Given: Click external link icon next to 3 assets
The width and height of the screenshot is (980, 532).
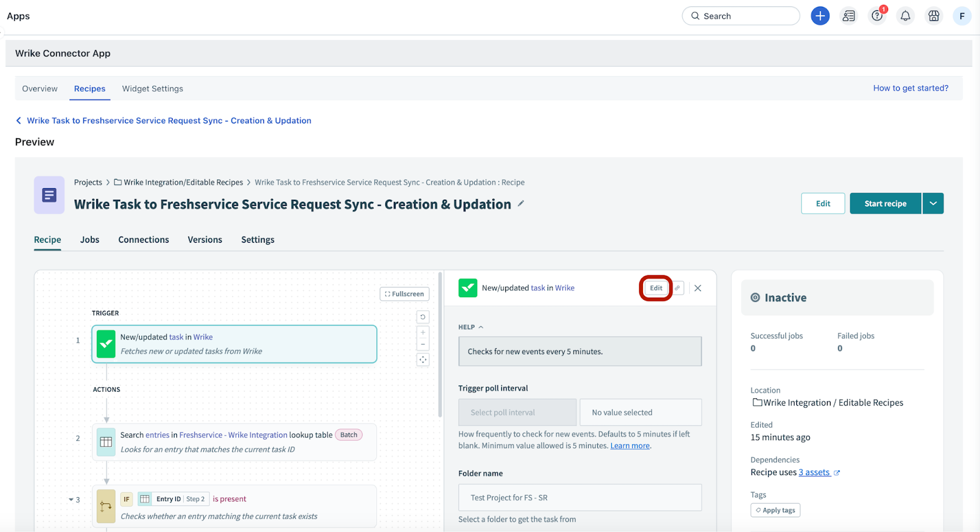Looking at the screenshot, I should coord(837,473).
